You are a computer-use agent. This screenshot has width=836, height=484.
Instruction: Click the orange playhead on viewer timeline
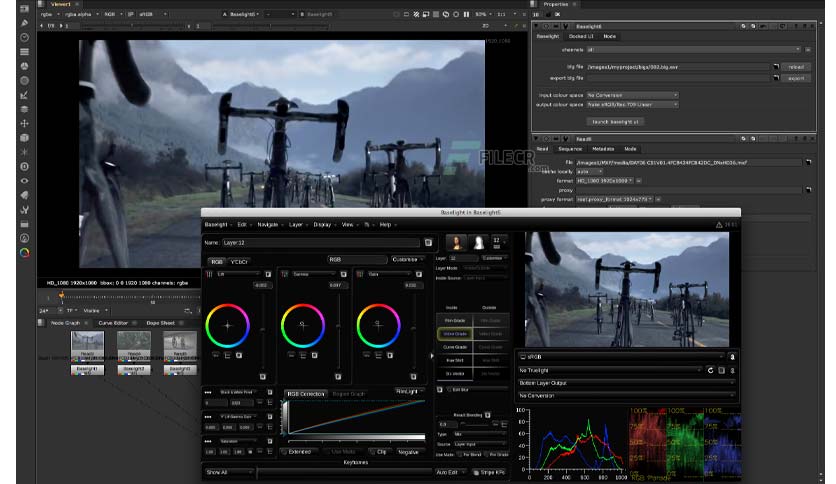(x=62, y=296)
